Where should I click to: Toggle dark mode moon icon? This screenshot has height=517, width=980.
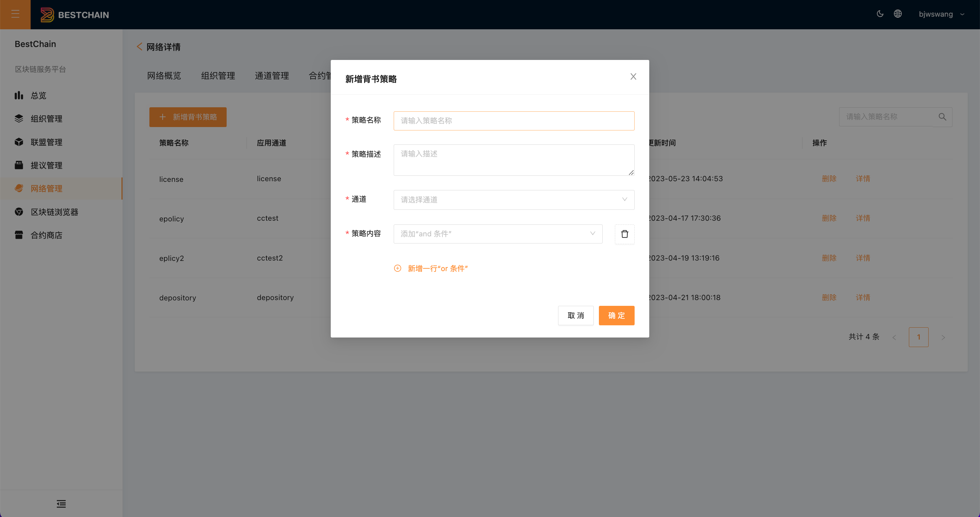pos(880,14)
